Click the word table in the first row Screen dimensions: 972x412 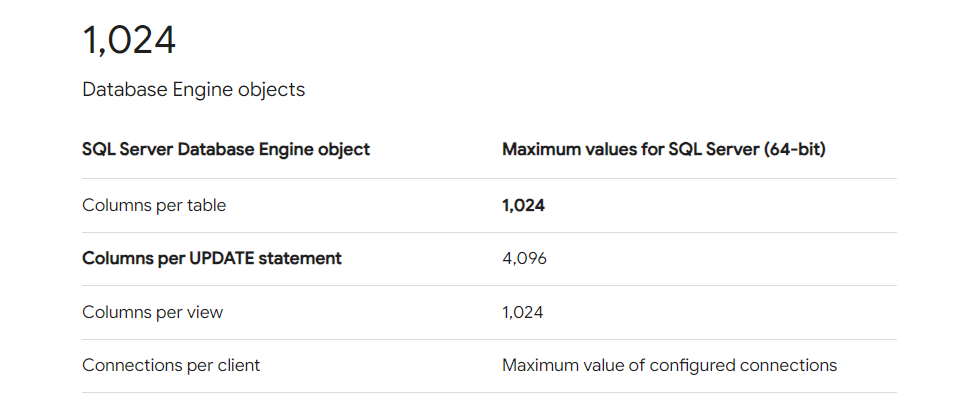pos(206,206)
